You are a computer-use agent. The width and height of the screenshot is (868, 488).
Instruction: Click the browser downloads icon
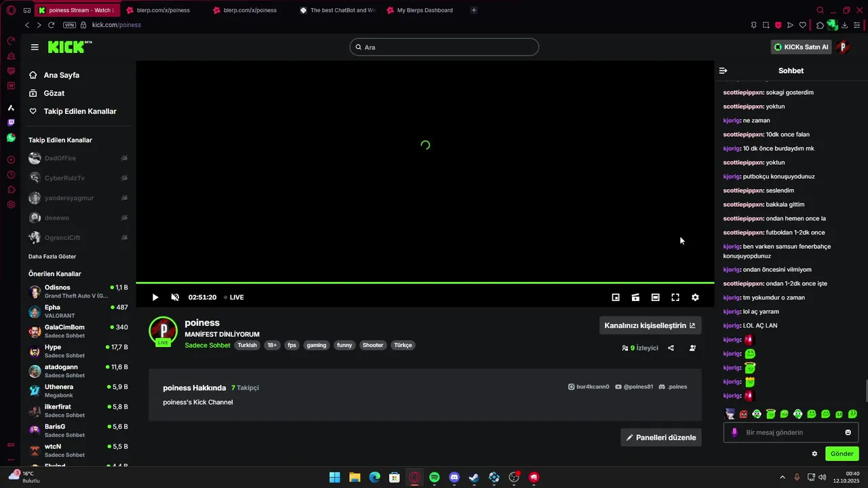pos(845,25)
